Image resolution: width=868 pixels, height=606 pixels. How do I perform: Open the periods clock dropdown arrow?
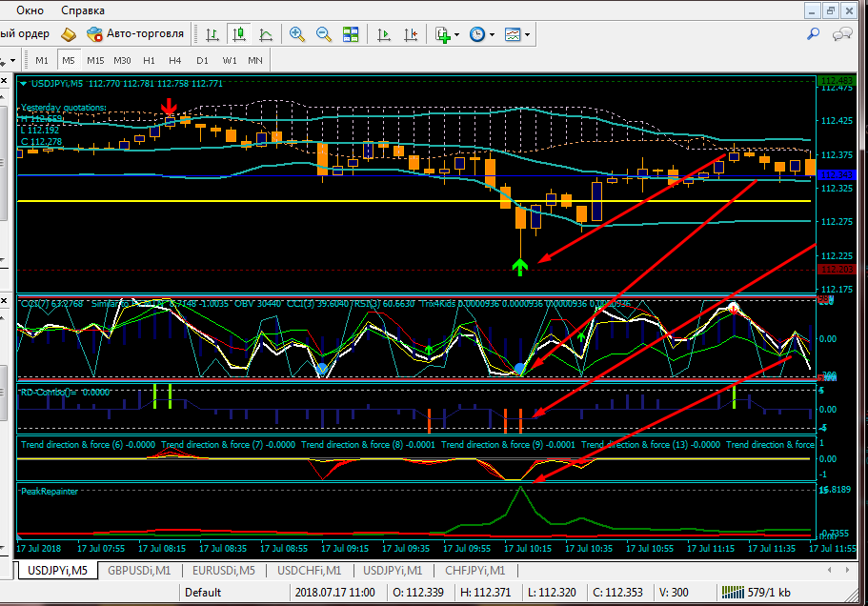point(492,35)
